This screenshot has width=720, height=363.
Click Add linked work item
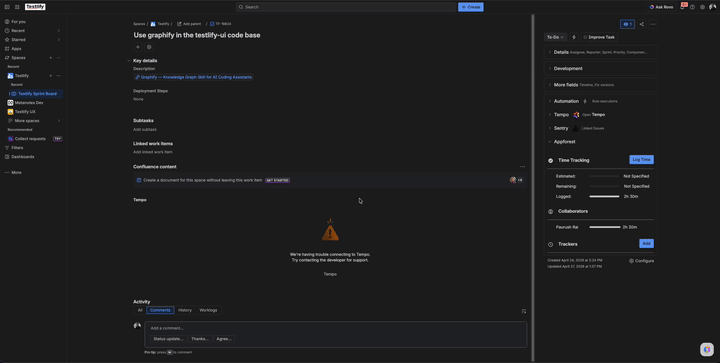153,152
